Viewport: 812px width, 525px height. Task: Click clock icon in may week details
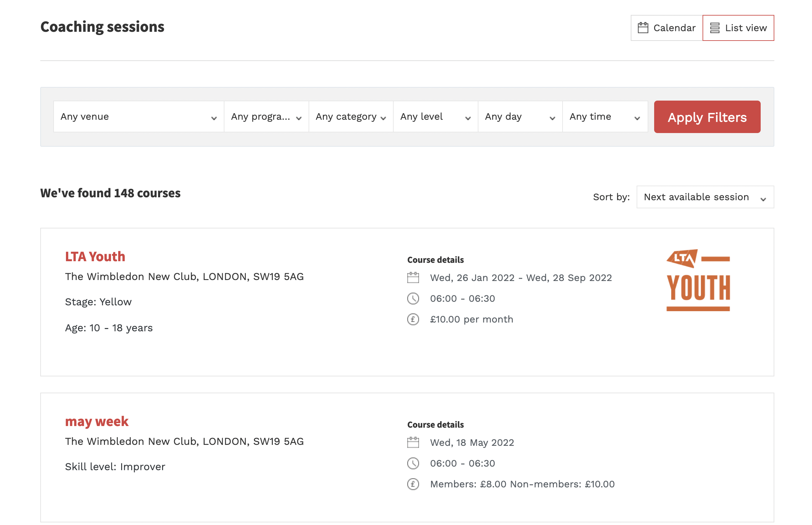(x=413, y=463)
